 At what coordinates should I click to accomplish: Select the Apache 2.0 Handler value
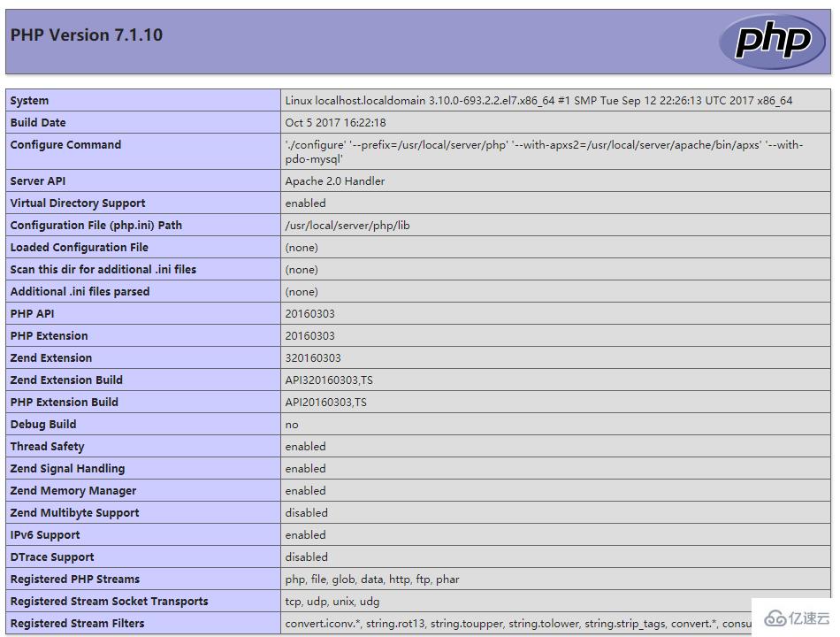(x=335, y=180)
